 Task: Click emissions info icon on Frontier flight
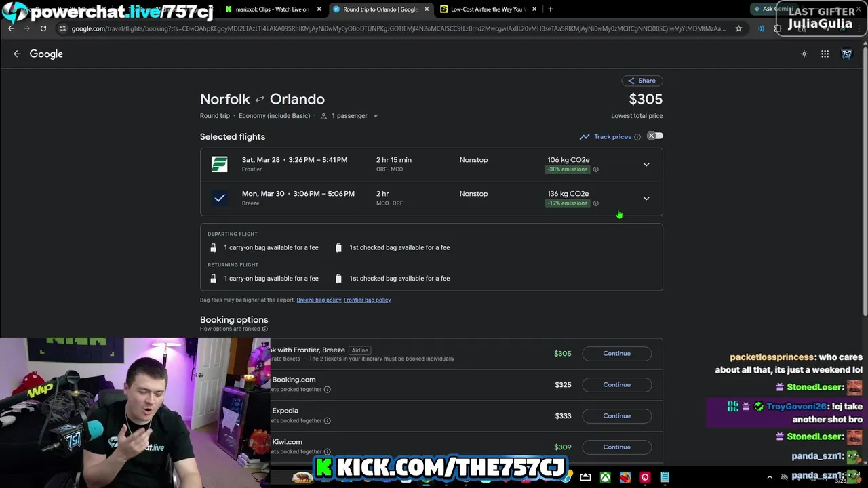[595, 169]
